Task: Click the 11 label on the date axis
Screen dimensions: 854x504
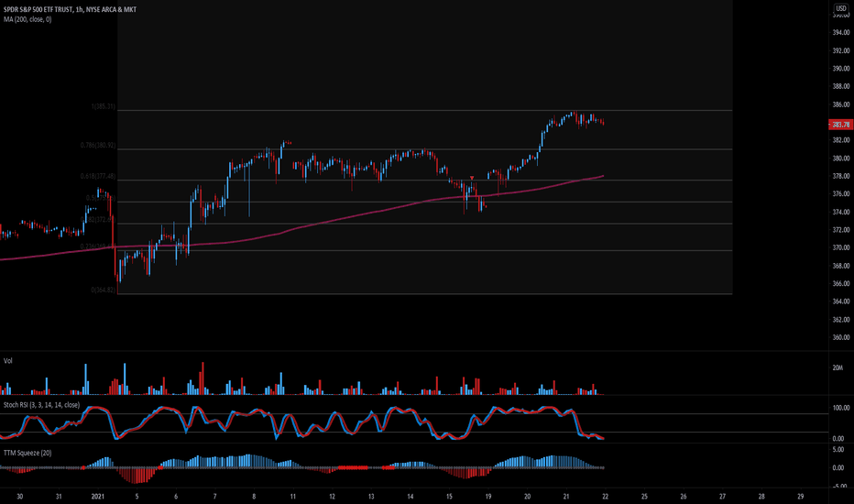Action: [293, 497]
